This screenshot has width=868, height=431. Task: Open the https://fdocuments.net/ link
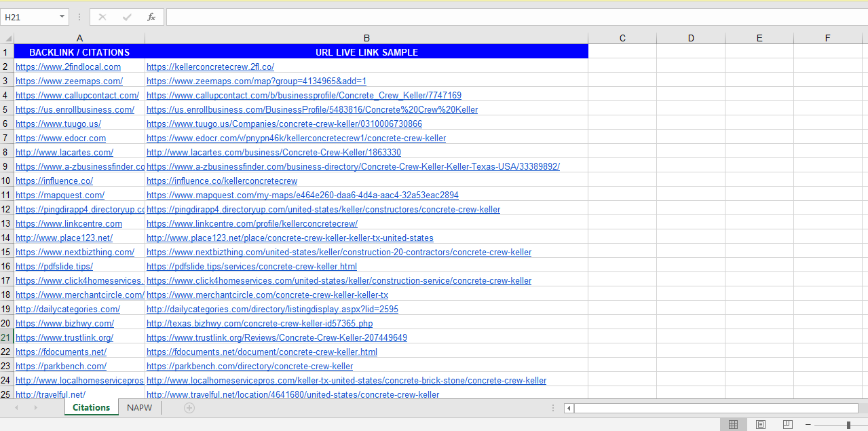point(61,352)
